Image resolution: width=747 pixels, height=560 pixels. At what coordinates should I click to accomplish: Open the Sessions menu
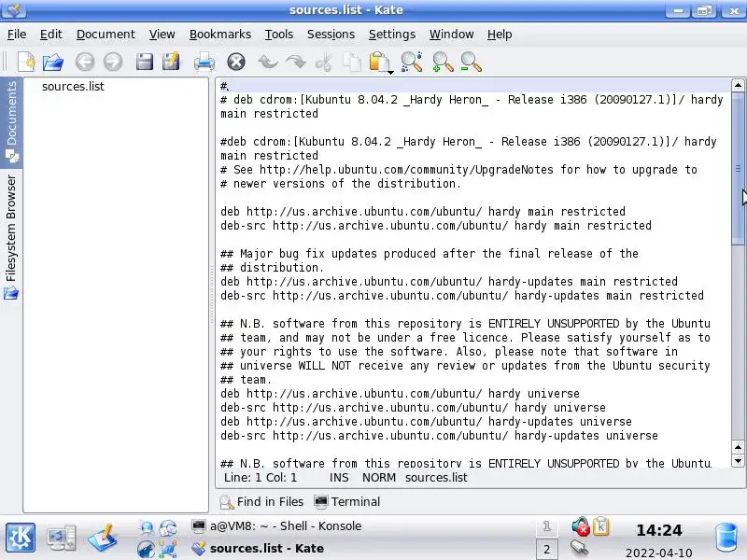[x=331, y=35]
